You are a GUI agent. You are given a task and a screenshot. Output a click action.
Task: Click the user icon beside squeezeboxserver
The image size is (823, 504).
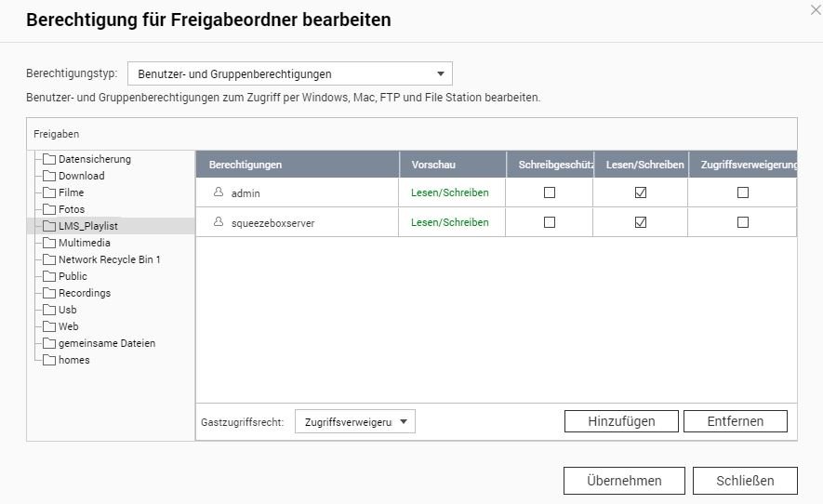[219, 222]
